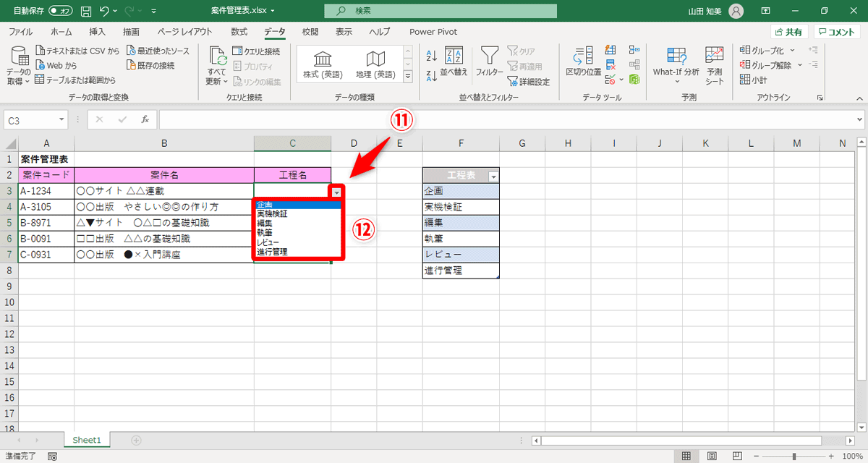This screenshot has width=868, height=463.
Task: Open the グループ化 dropdown arrow
Action: click(792, 51)
